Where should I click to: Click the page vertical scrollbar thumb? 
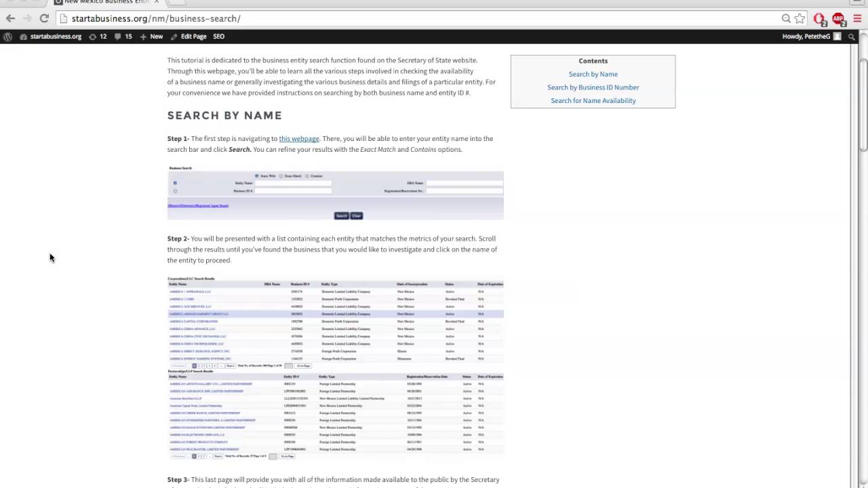coord(863,105)
